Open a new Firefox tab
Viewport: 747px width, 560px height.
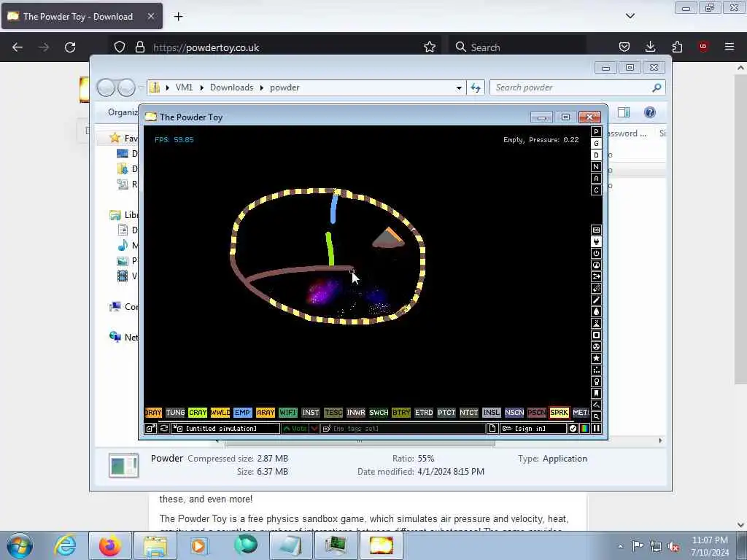click(178, 17)
